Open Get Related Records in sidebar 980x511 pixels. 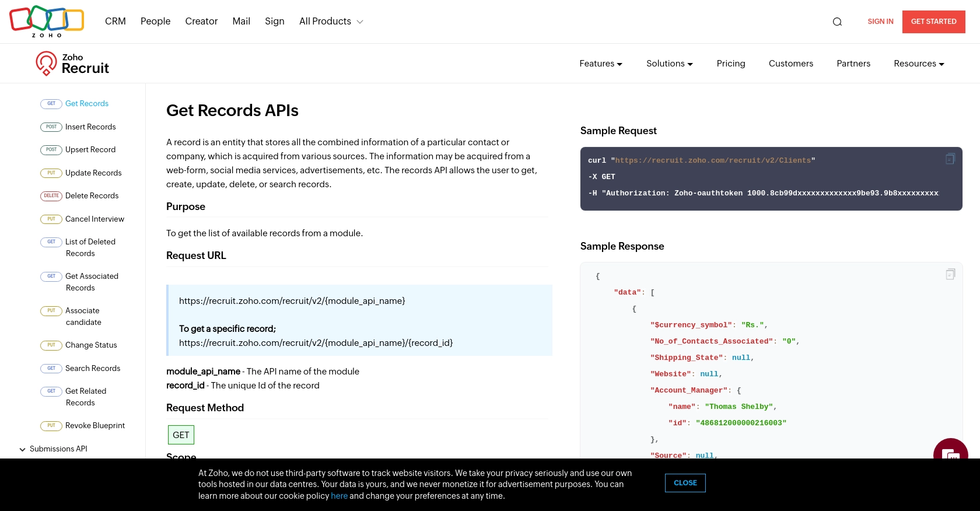click(x=86, y=397)
